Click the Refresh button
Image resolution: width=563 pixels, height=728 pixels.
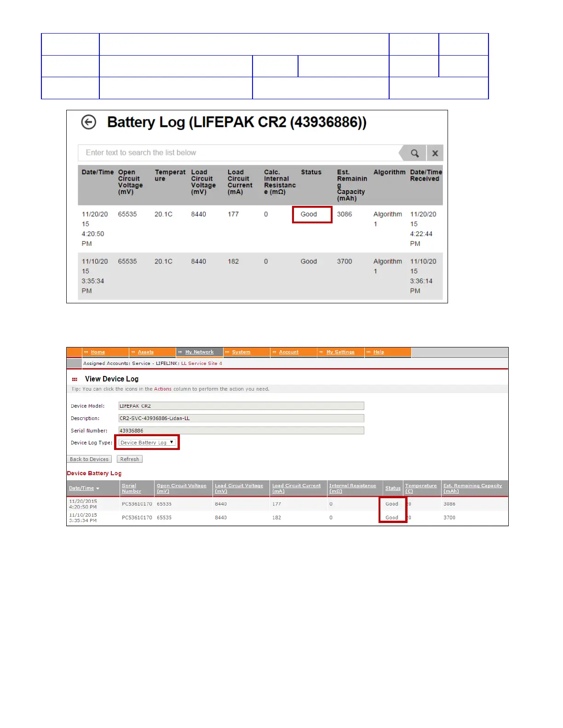[130, 459]
